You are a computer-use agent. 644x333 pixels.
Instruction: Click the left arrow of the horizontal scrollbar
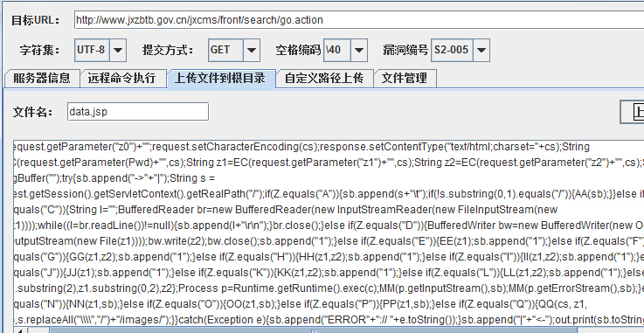[x=20, y=330]
